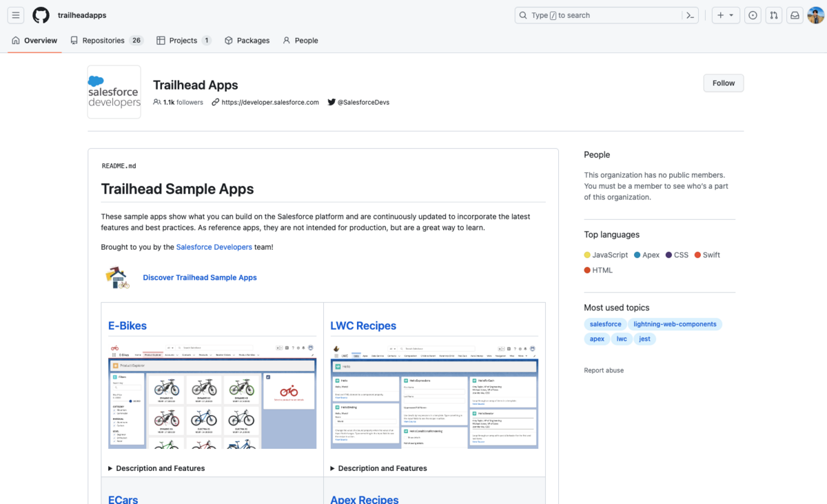Screen dimensions: 827x504
Task: Click the Salesforce Developers organization avatar
Action: pos(114,92)
